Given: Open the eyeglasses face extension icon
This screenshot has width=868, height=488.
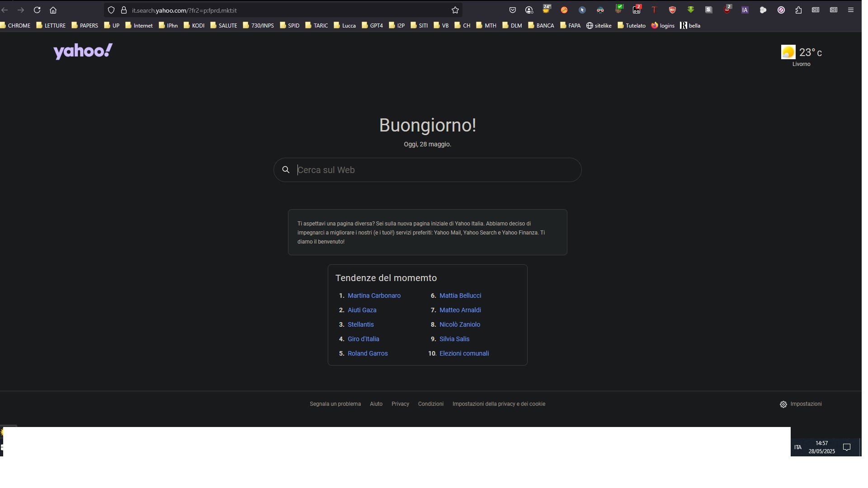Looking at the screenshot, I should [x=600, y=10].
